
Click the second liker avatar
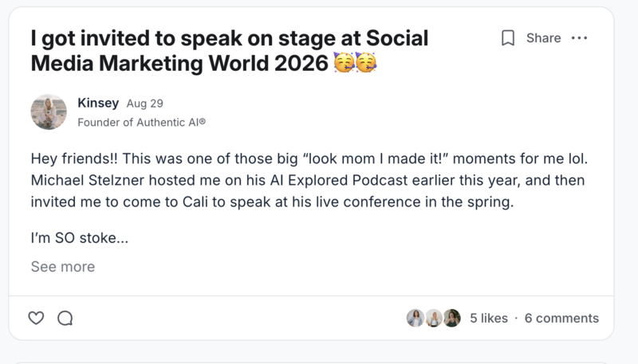coord(434,318)
